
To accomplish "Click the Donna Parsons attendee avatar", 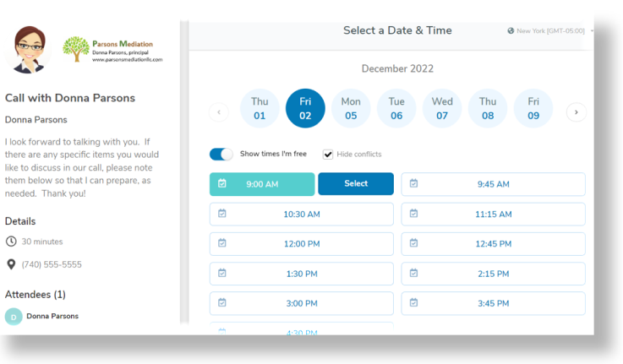I will click(x=14, y=317).
